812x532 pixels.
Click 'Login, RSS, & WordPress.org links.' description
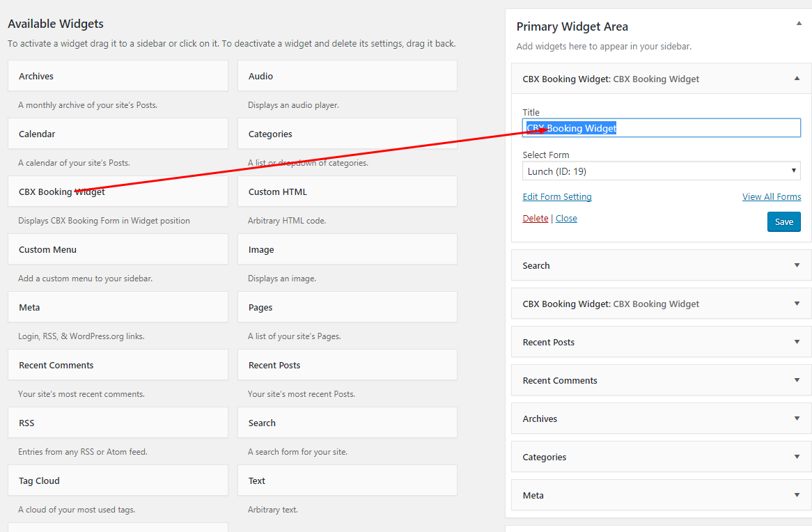pos(81,336)
